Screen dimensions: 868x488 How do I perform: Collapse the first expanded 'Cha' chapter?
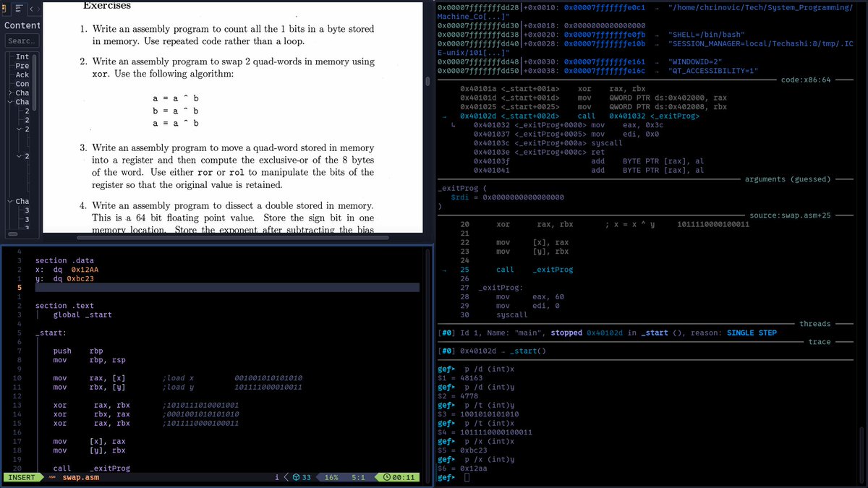(9, 103)
